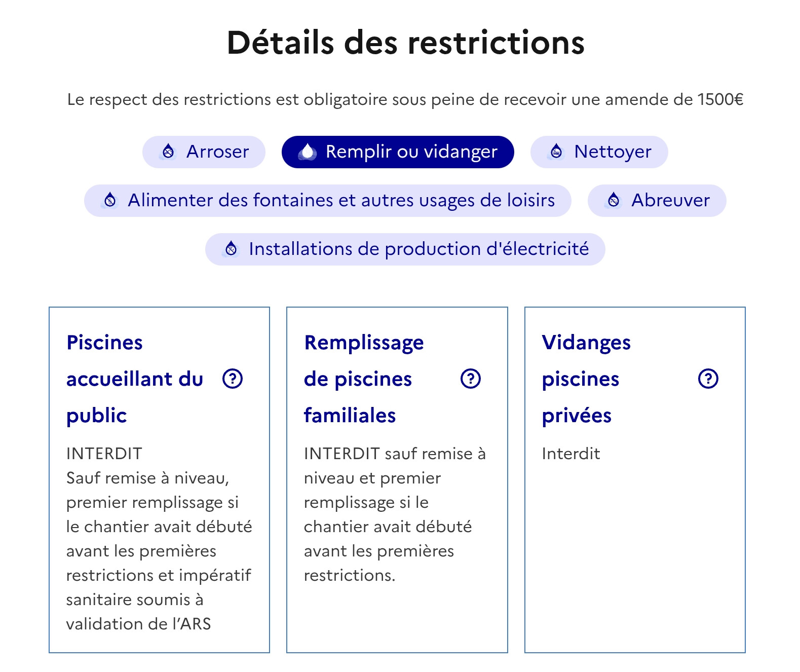Open help for Piscines accueillant du public

pyautogui.click(x=233, y=379)
